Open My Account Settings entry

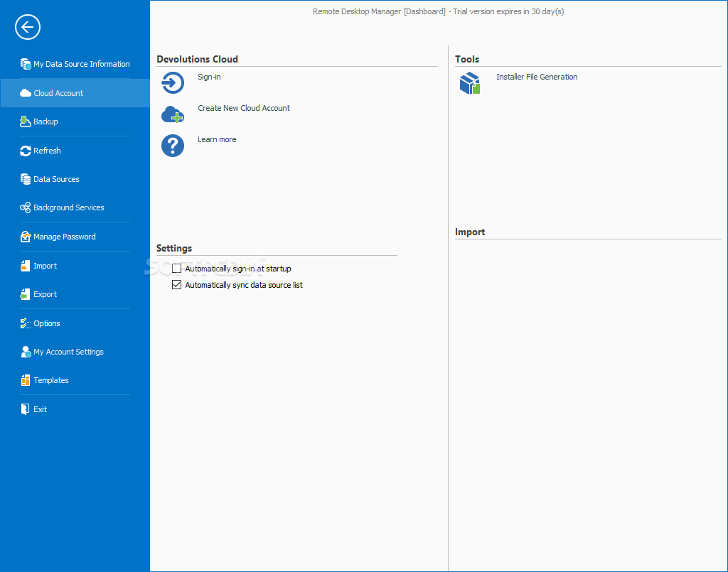point(75,352)
